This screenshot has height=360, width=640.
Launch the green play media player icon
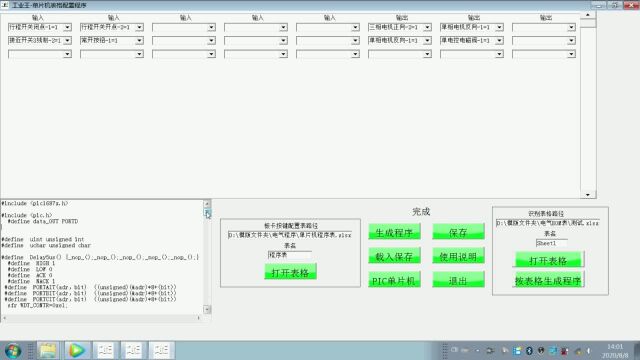point(76,351)
